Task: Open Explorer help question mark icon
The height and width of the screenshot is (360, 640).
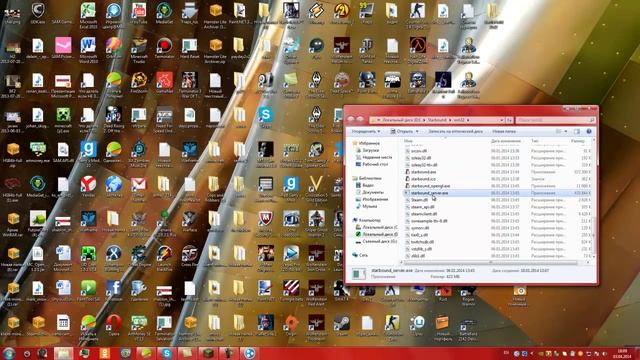Action: pyautogui.click(x=589, y=131)
